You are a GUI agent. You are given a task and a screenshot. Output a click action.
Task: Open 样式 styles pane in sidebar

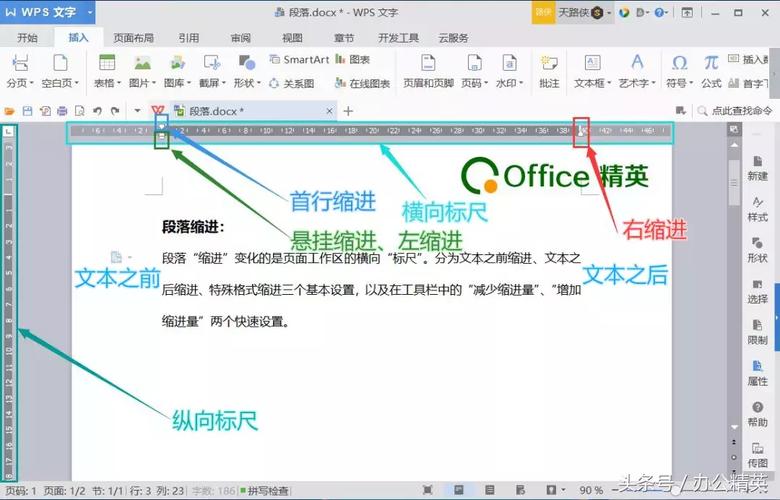757,209
